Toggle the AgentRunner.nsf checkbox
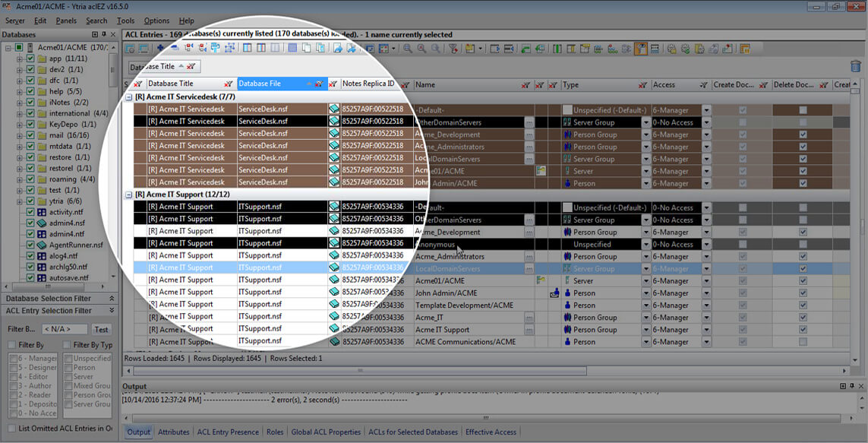The width and height of the screenshot is (868, 443). pyautogui.click(x=30, y=245)
